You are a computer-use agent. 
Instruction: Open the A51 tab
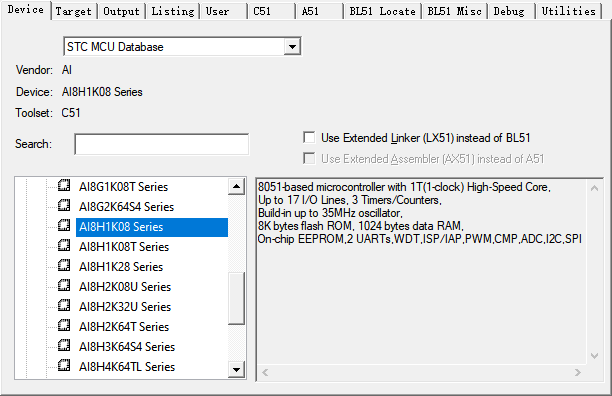point(319,11)
